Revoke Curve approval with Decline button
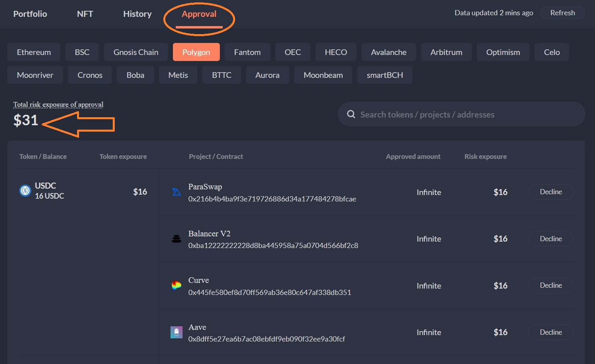595x364 pixels. [x=550, y=285]
